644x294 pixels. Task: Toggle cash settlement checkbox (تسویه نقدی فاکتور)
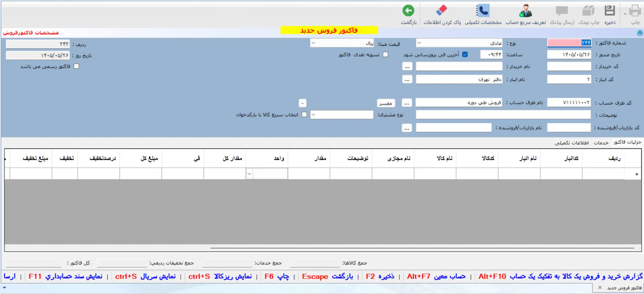[386, 54]
